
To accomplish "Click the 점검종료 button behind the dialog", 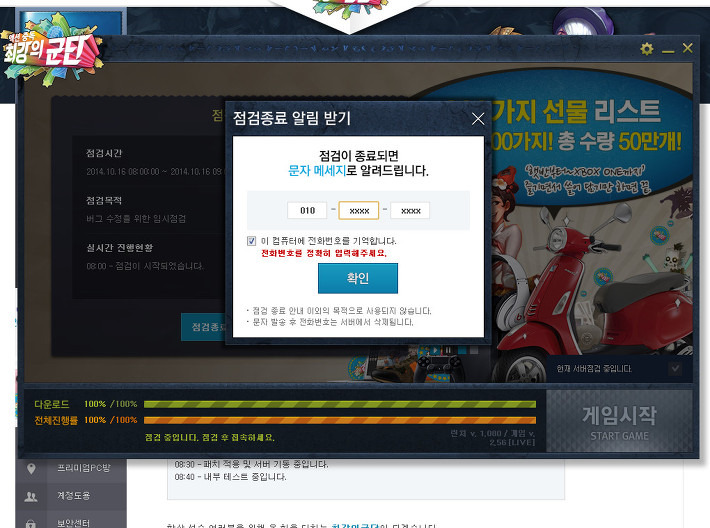I will tap(203, 326).
